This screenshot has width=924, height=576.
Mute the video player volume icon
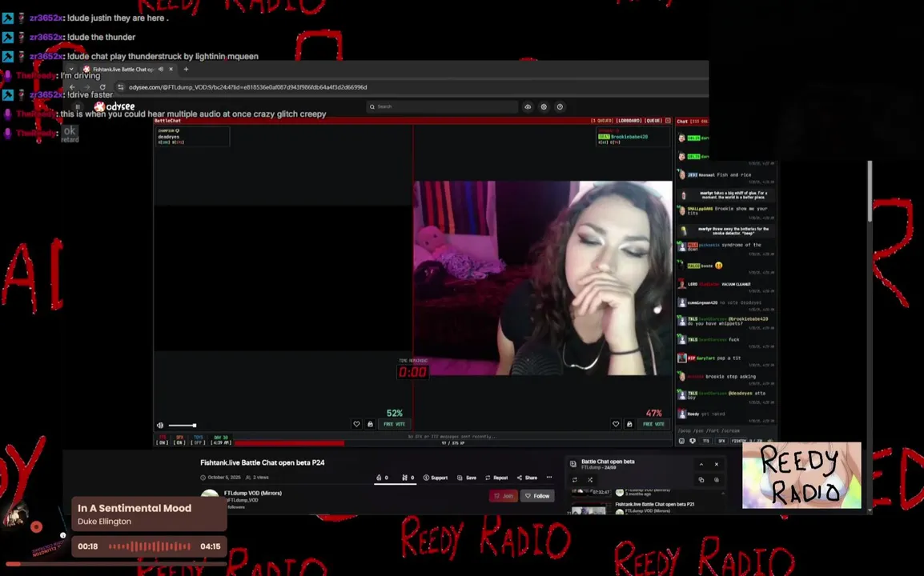tap(160, 426)
